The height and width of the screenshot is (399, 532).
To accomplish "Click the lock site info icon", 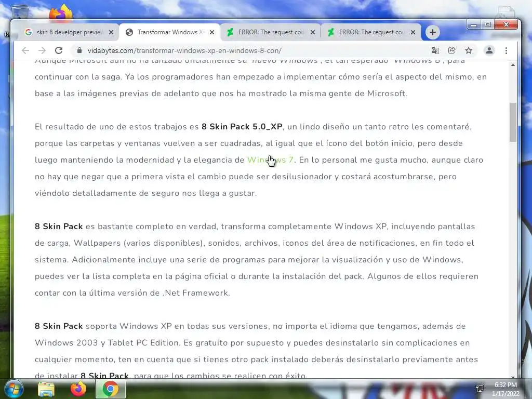I will [79, 50].
